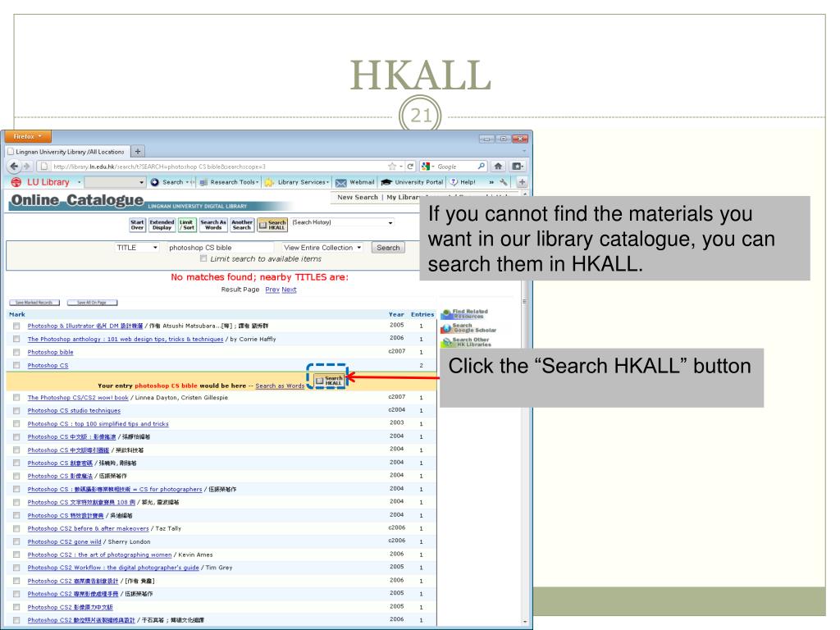Click the search field containing photoshop CS bible
Viewport: 840px width, 630px height.
tap(220, 248)
